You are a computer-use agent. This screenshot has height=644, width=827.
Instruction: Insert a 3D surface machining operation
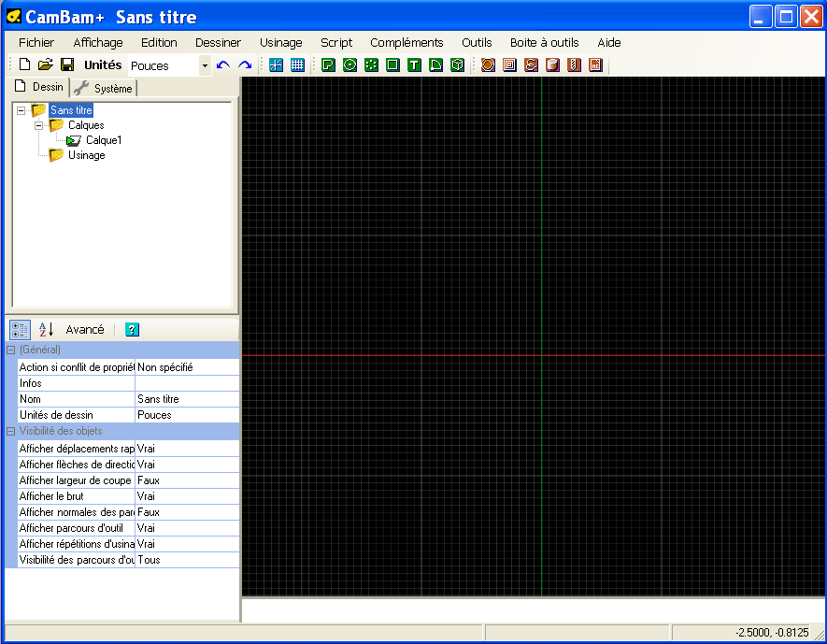(553, 64)
